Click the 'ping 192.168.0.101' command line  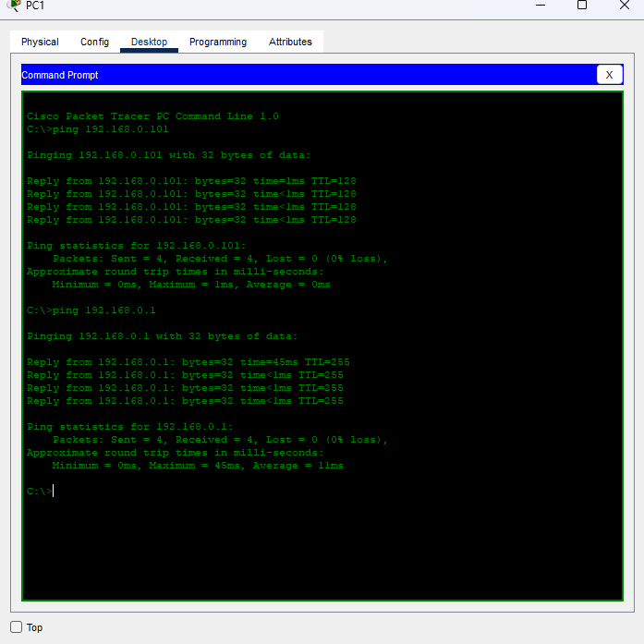[x=98, y=129]
